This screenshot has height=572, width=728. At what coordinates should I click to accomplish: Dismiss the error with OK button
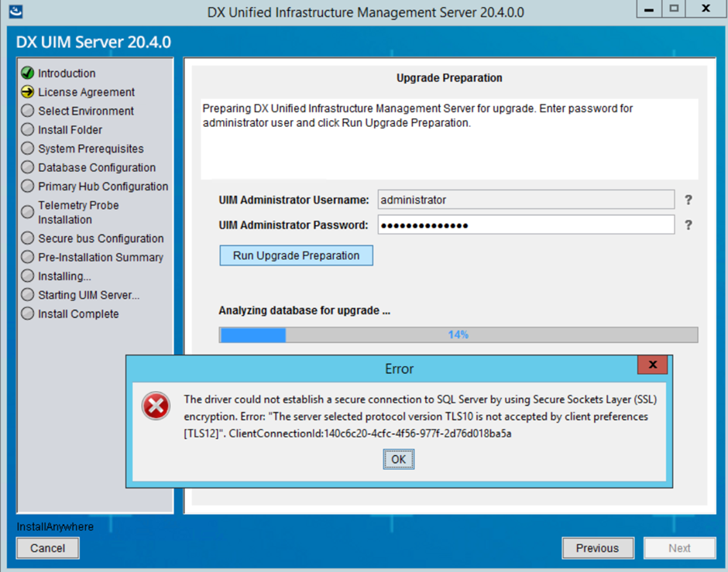tap(398, 459)
